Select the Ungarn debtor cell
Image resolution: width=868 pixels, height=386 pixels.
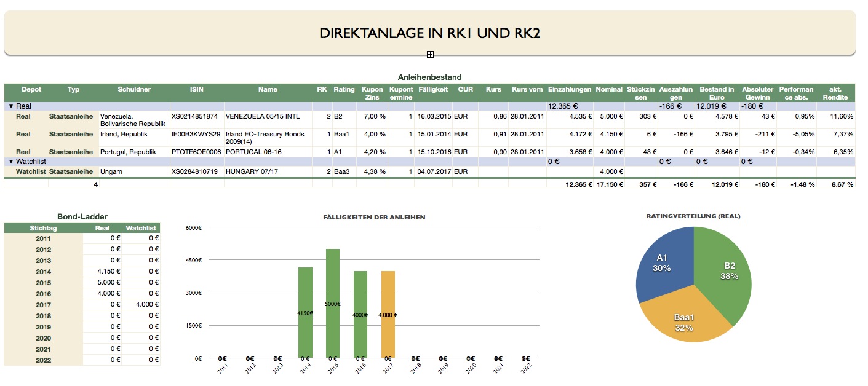point(111,171)
